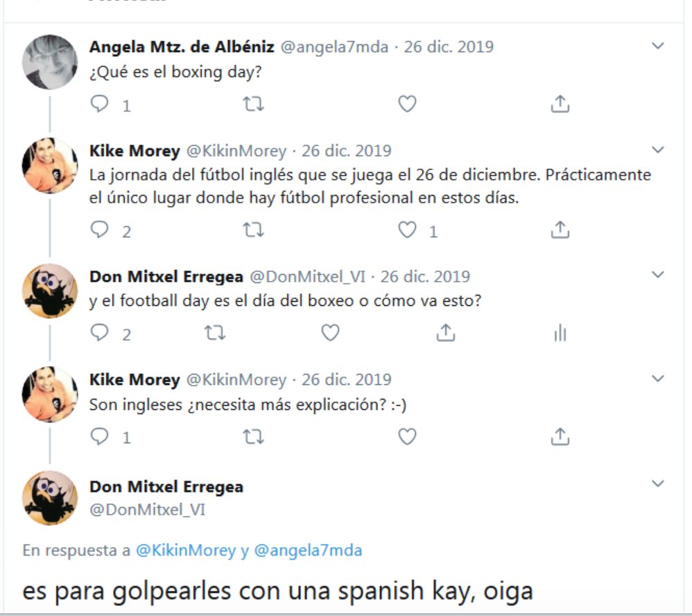Like Kike Morey's fútbol inglés tweet
The height and width of the screenshot is (616, 692).
tap(407, 230)
